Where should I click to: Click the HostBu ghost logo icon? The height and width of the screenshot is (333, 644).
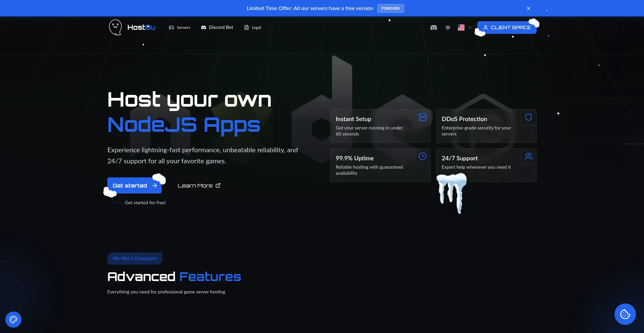[x=115, y=27]
